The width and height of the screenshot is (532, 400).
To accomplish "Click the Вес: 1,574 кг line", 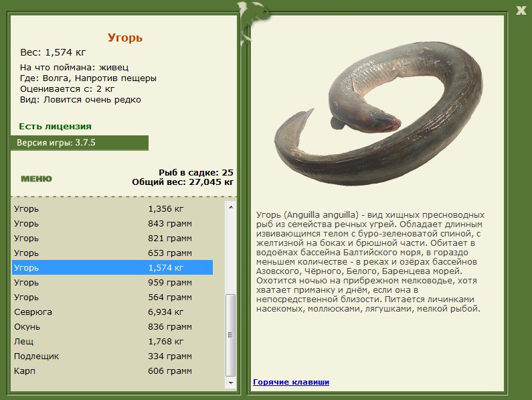I will click(53, 52).
